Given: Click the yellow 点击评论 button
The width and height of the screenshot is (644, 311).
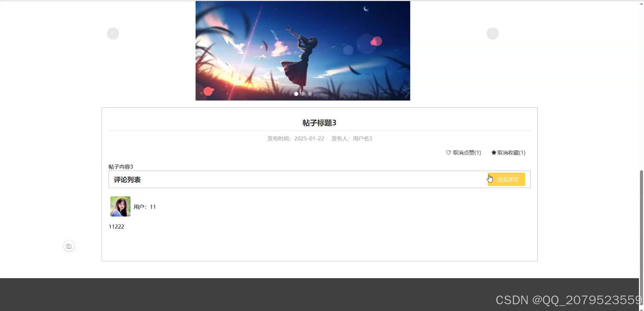Looking at the screenshot, I should 506,179.
